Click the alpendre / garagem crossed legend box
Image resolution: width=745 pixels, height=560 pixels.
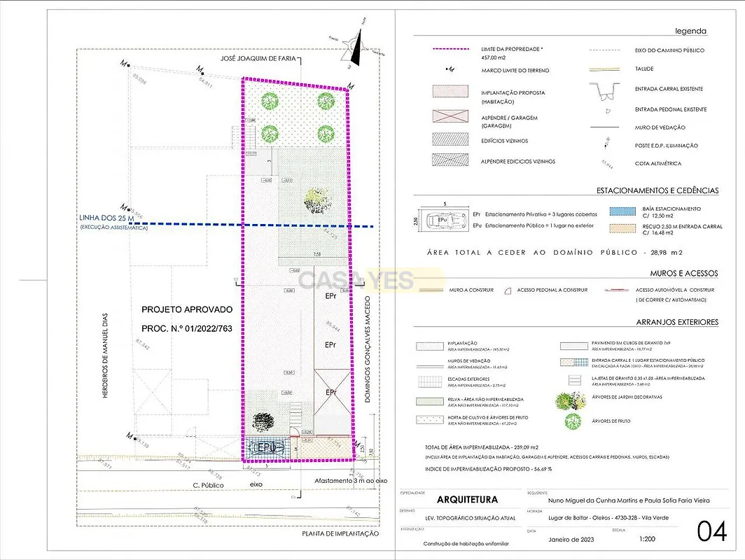point(450,116)
